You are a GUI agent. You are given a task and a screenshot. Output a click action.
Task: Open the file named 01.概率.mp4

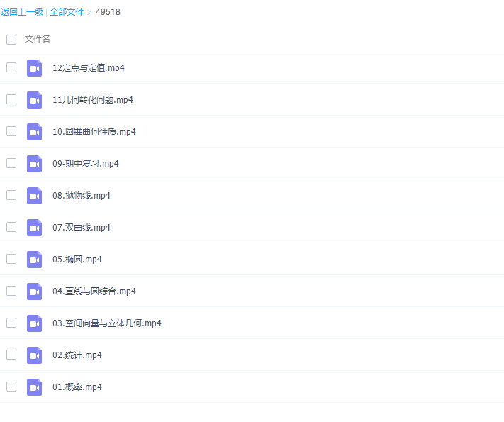[x=77, y=387]
